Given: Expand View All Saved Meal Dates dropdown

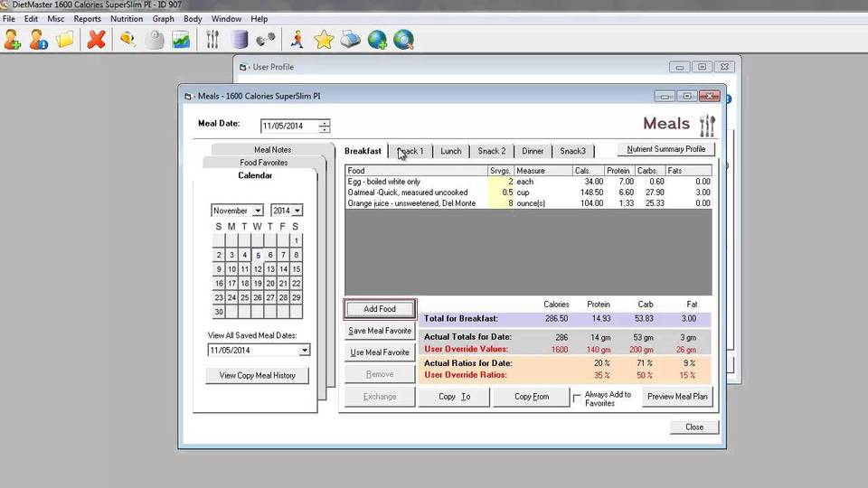Looking at the screenshot, I should coord(304,350).
